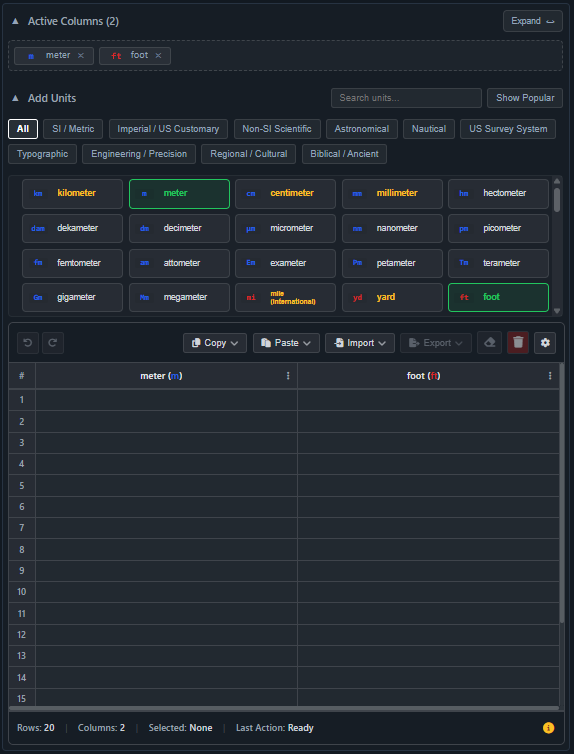Add the centimeter unit
This screenshot has width=574, height=754.
286,194
